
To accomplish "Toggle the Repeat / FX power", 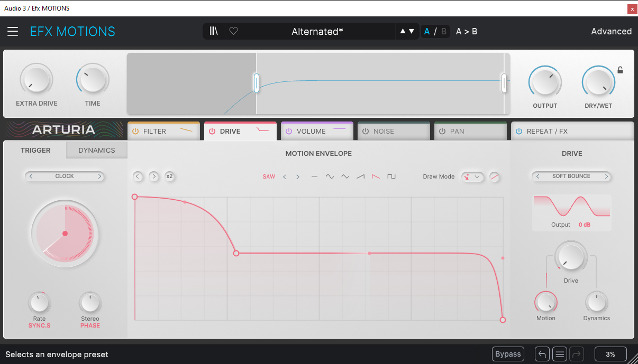I will (519, 131).
